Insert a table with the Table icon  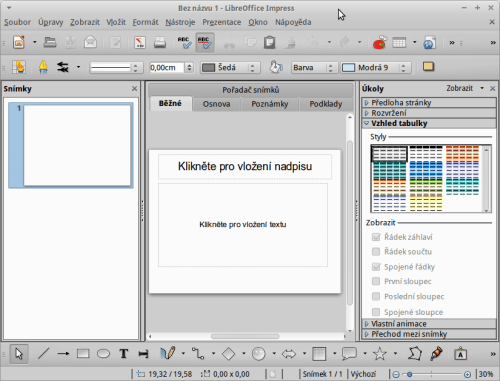coord(399,42)
